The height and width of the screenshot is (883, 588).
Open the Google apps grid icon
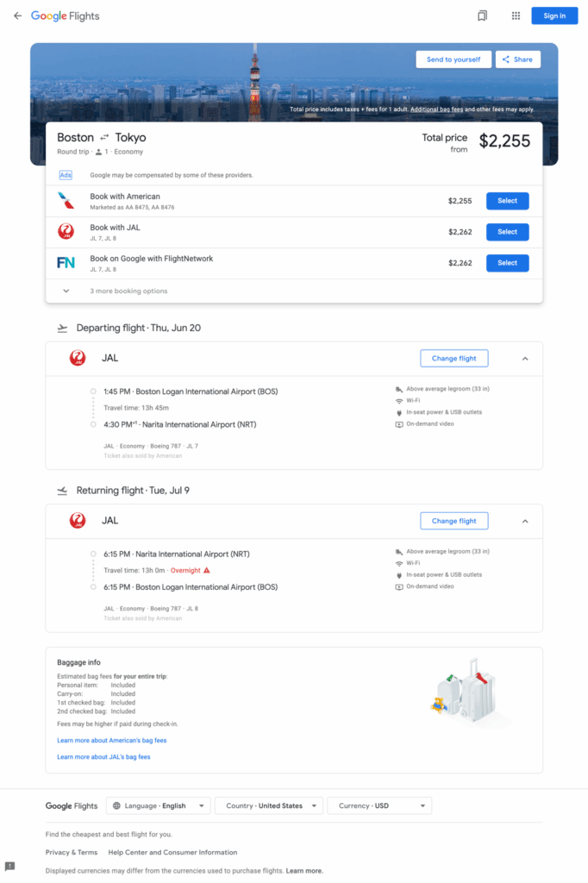tap(516, 16)
